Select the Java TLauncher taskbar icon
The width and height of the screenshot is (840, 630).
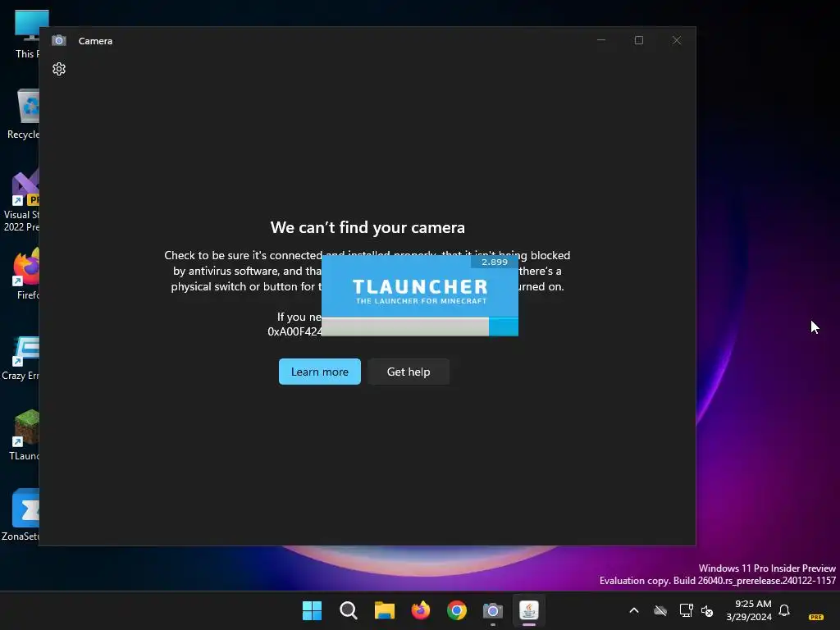pyautogui.click(x=529, y=610)
